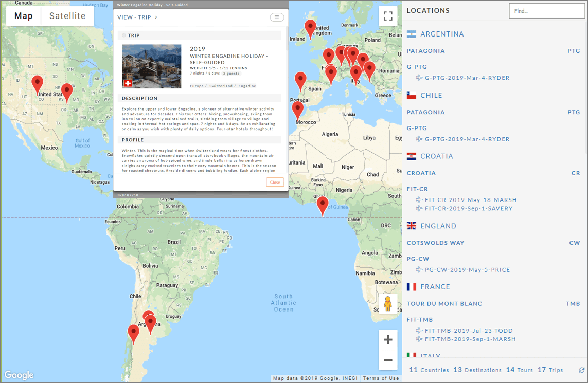Collapse the FIT-CR tour group
The width and height of the screenshot is (588, 383).
(417, 189)
